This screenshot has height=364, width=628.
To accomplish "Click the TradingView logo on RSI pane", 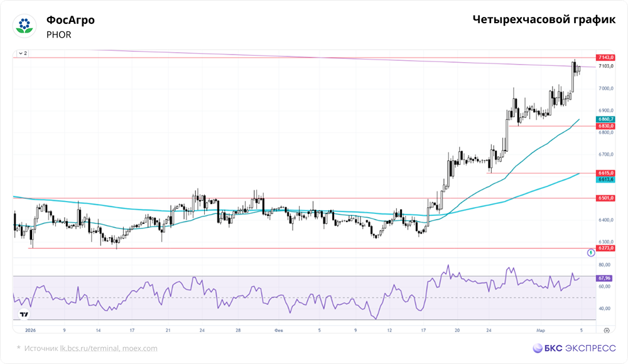I will (x=24, y=315).
